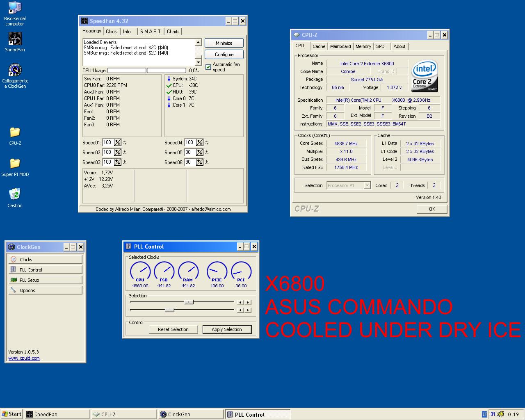
Task: Adjust the Speed04 spinner arrows
Action: point(200,142)
